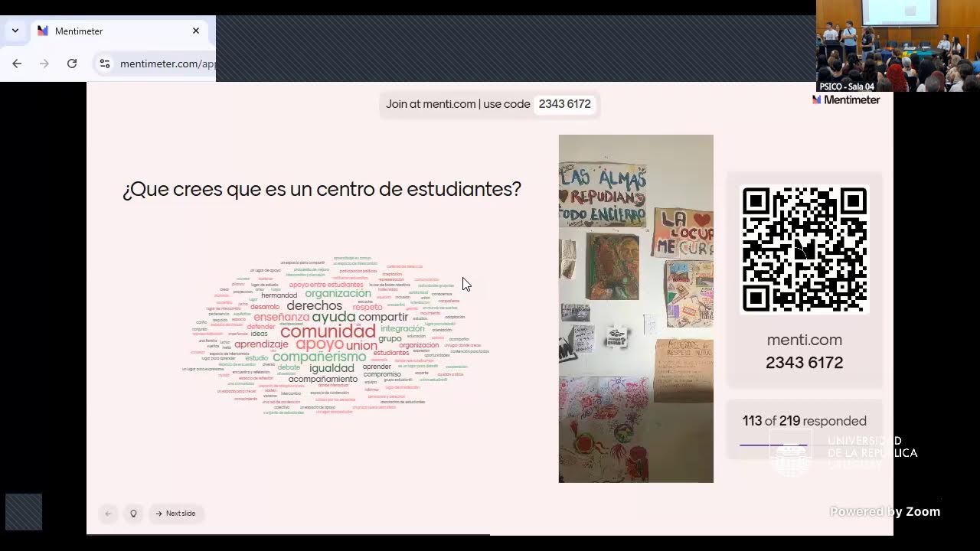Click the word 'enseñanza' in the word cloud
980x551 pixels.
281,317
